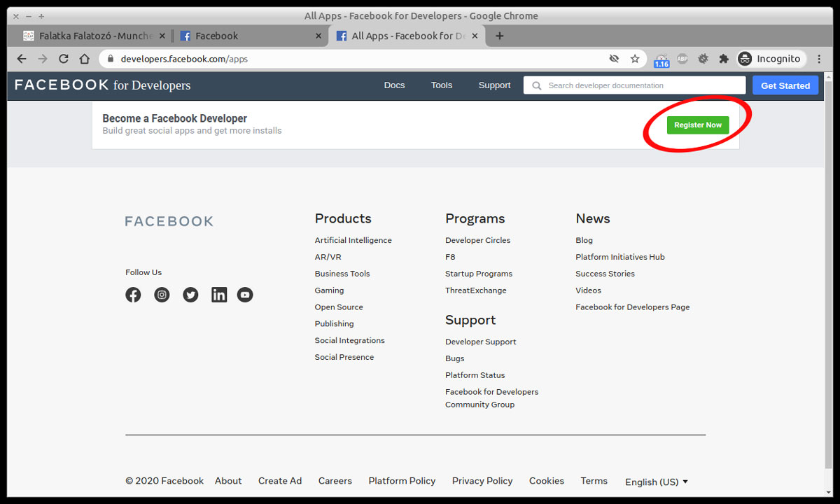
Task: Open Chrome's three-dot menu
Action: click(x=819, y=59)
